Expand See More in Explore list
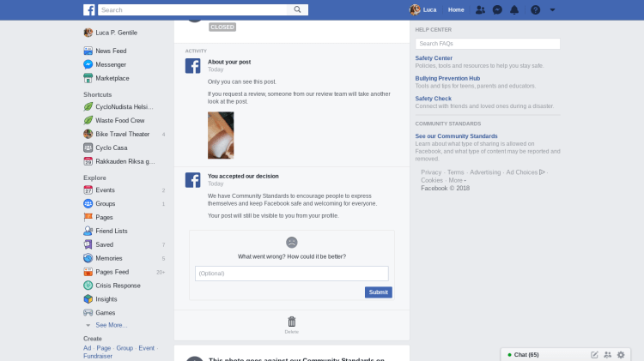The height and width of the screenshot is (361, 644). coord(111,325)
